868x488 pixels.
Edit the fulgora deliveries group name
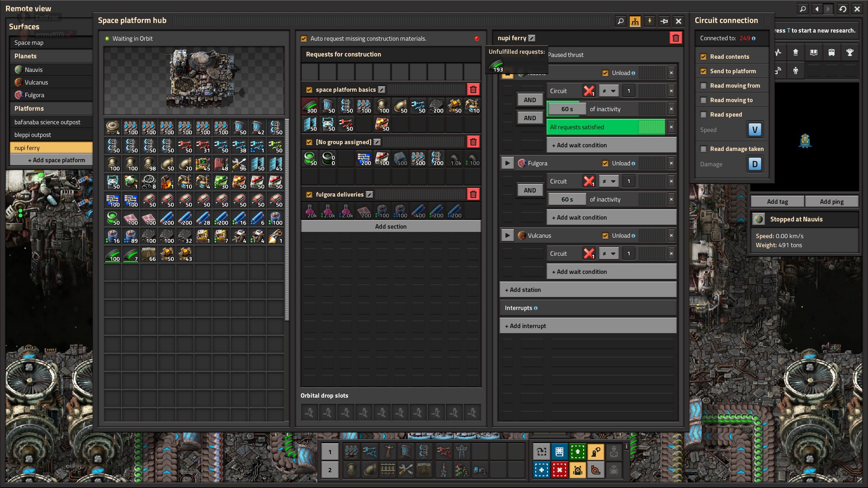pos(369,194)
